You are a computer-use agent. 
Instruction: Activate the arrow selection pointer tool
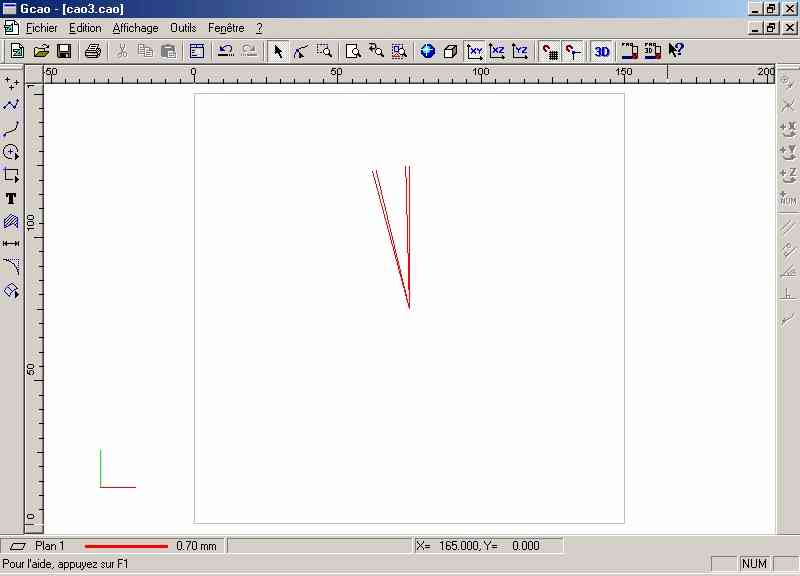point(278,51)
